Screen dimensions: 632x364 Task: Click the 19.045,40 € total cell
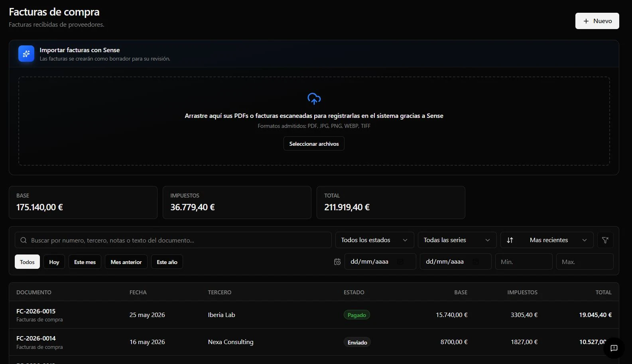tap(595, 315)
